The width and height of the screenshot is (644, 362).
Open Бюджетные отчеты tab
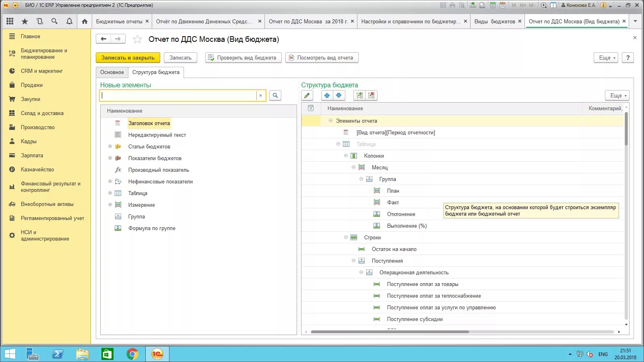pos(119,21)
